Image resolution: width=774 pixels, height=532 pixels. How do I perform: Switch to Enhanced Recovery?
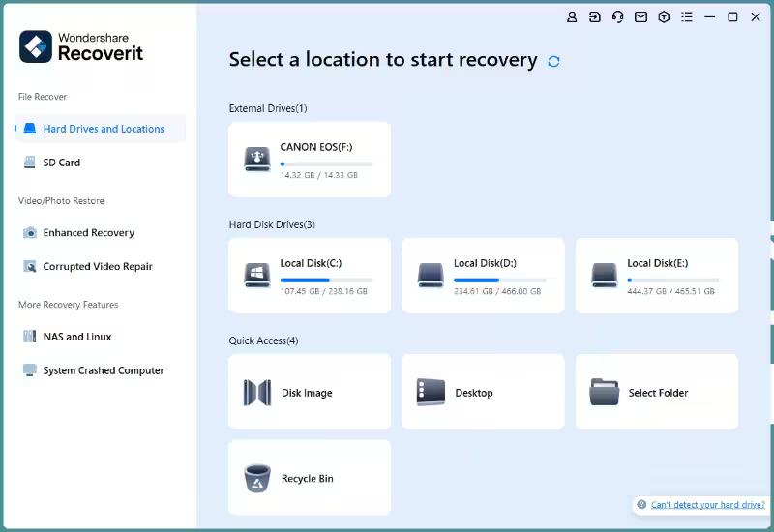pos(88,233)
